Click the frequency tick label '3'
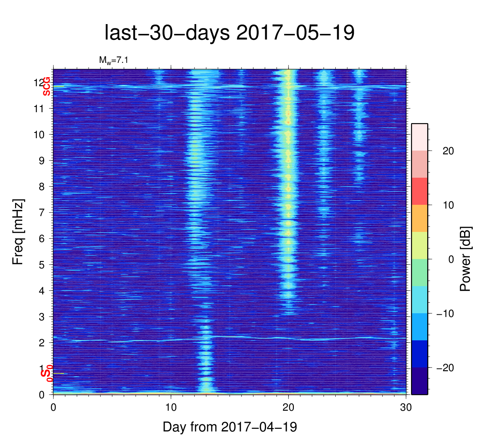 41,317
